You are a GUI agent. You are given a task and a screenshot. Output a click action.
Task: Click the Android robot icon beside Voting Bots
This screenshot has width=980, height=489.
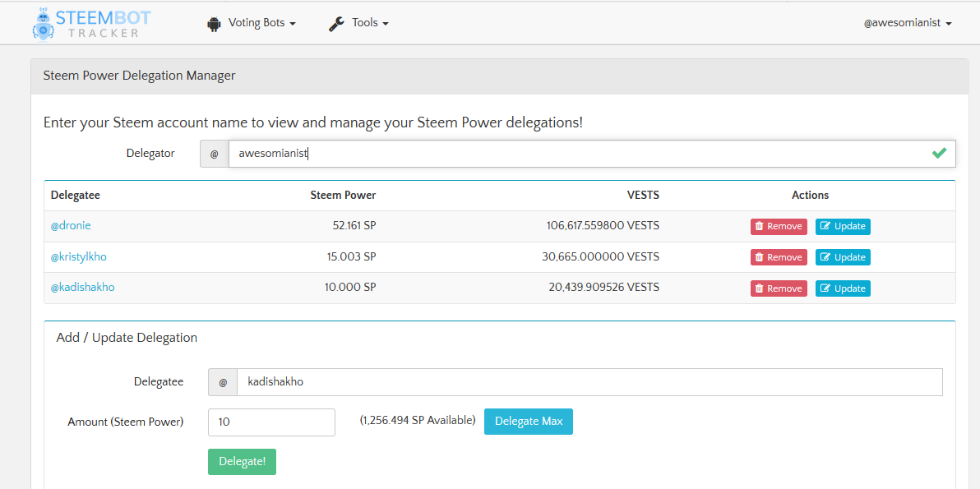215,24
